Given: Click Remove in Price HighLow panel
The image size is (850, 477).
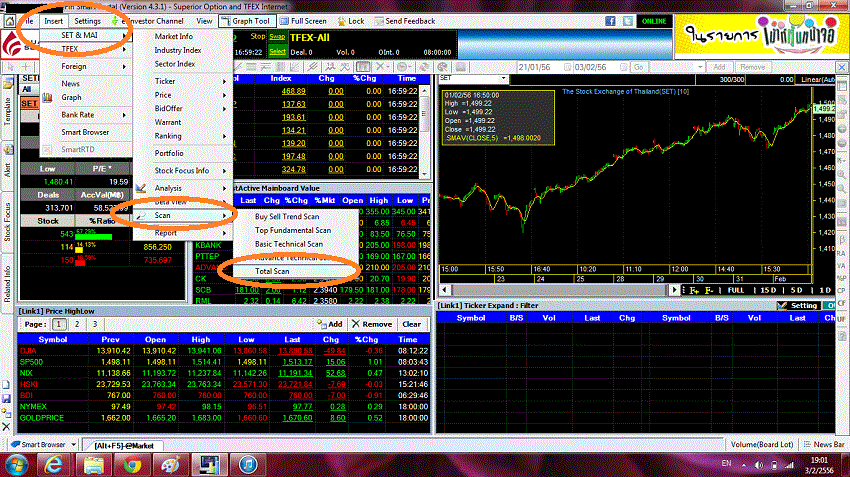Looking at the screenshot, I should (x=371, y=324).
